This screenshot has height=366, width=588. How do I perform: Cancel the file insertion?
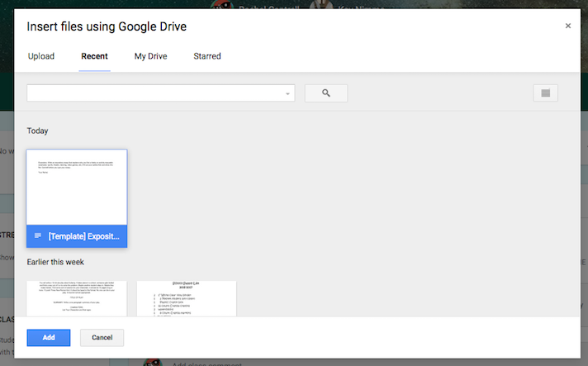[102, 338]
